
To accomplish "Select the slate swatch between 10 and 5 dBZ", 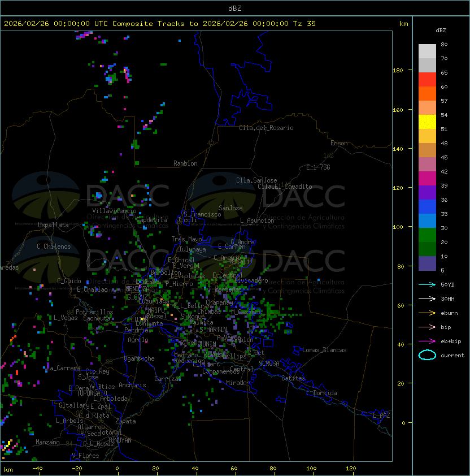I will pos(427,263).
